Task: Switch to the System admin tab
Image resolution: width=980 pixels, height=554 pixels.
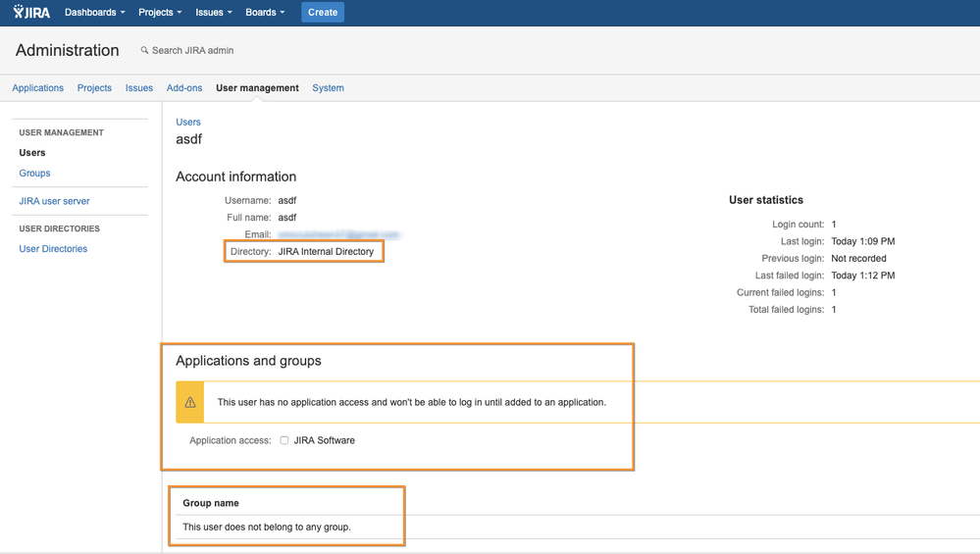Action: (328, 88)
